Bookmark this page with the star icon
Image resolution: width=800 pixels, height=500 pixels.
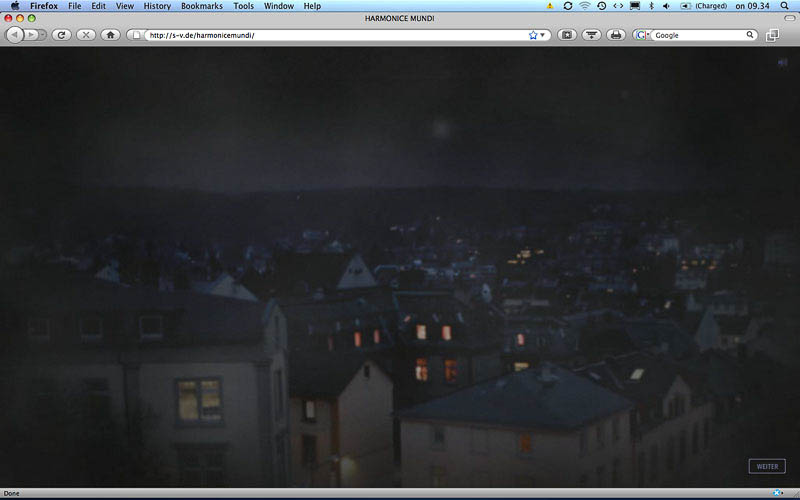tap(533, 35)
